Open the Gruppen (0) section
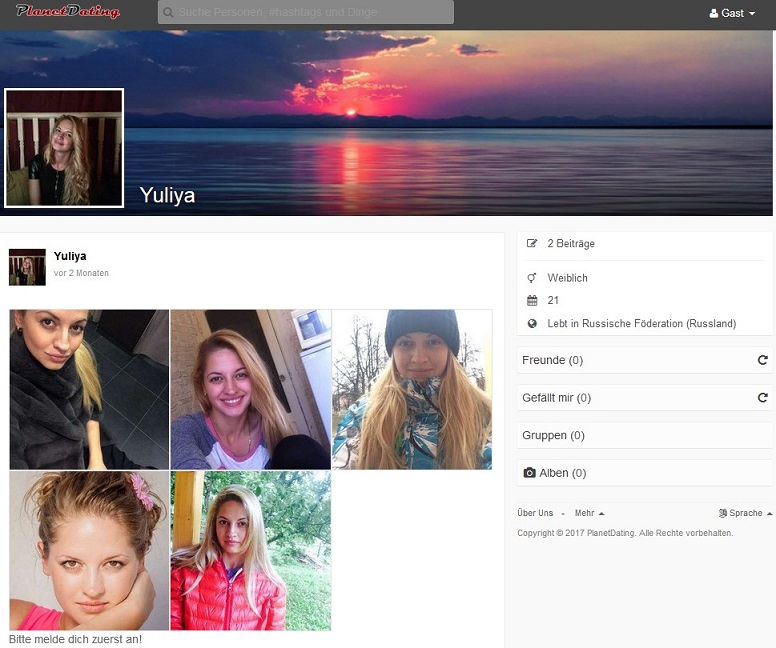The height and width of the screenshot is (648, 776). [553, 436]
